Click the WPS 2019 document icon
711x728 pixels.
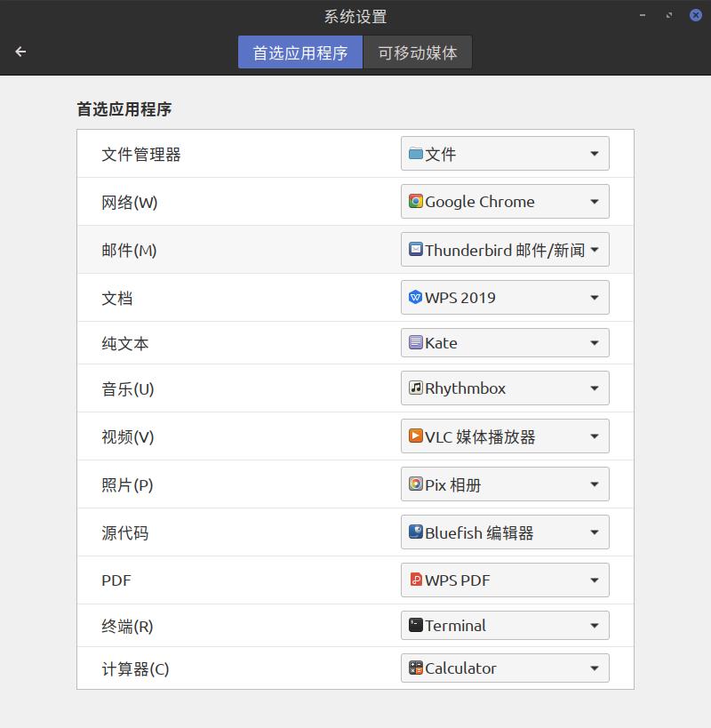point(415,298)
